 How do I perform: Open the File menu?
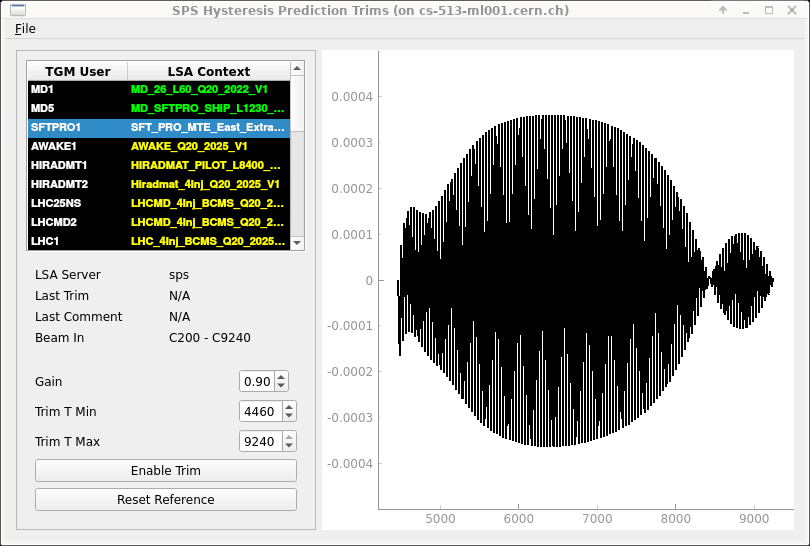[25, 28]
